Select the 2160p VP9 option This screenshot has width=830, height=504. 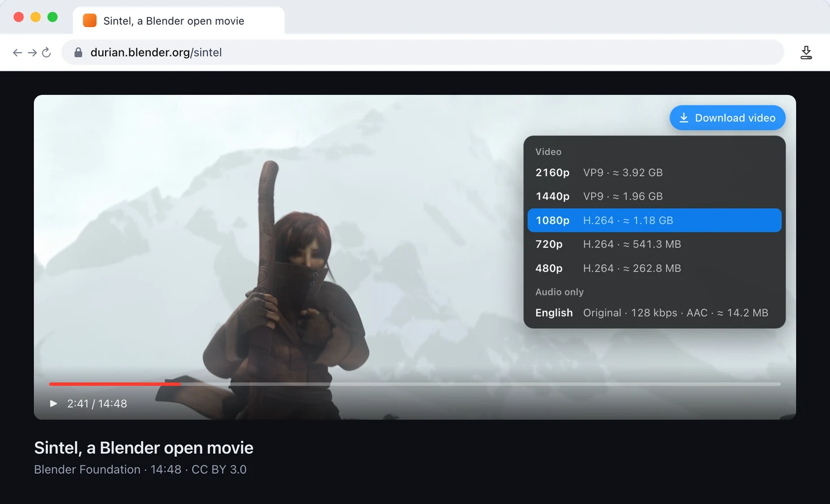pos(654,173)
